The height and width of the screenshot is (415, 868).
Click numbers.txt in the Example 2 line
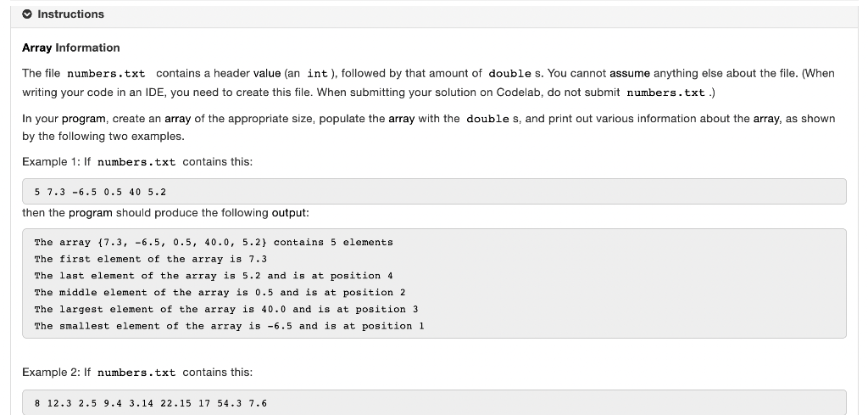click(136, 373)
